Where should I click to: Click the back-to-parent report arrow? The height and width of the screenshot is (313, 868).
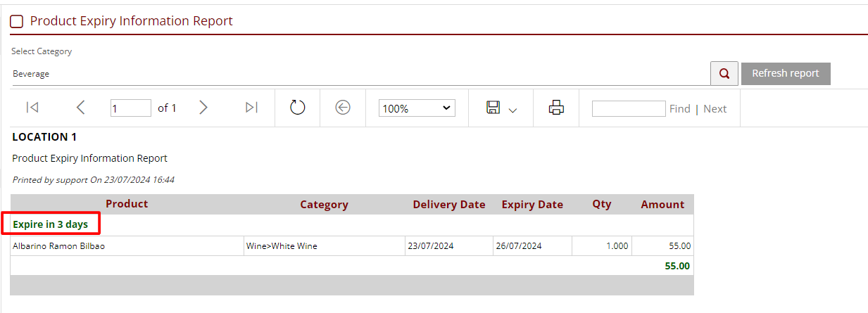click(x=343, y=108)
